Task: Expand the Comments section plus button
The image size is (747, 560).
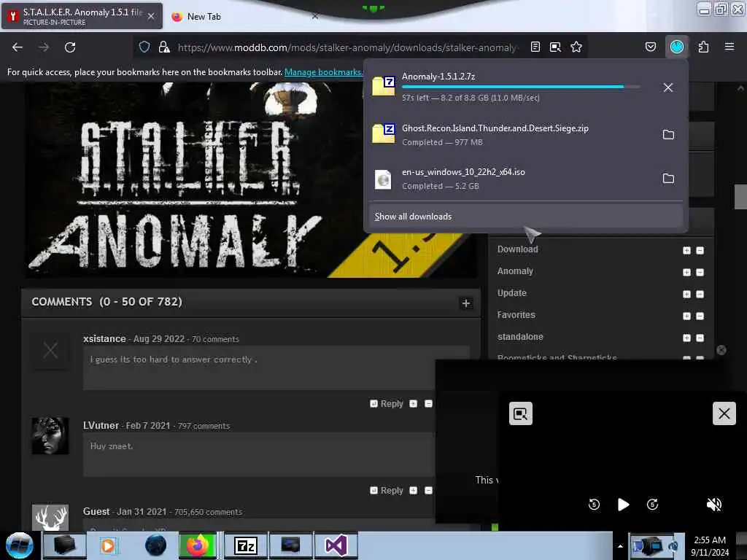Action: pos(466,303)
